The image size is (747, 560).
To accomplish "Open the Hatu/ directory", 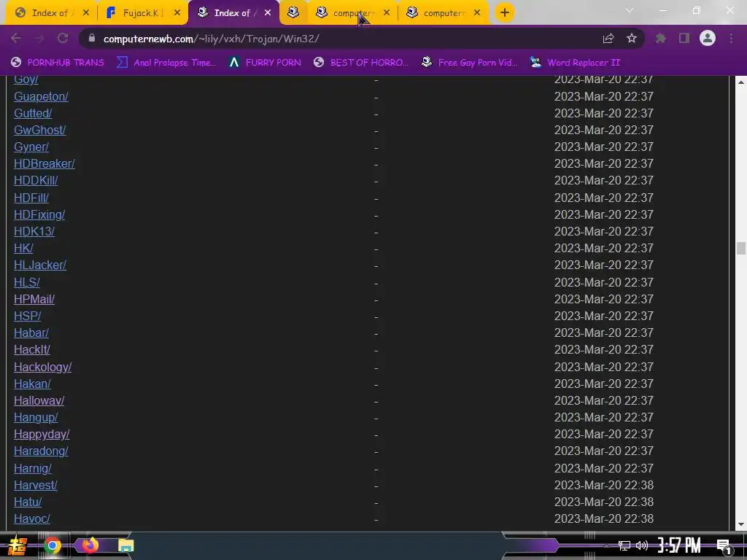I will pos(28,502).
